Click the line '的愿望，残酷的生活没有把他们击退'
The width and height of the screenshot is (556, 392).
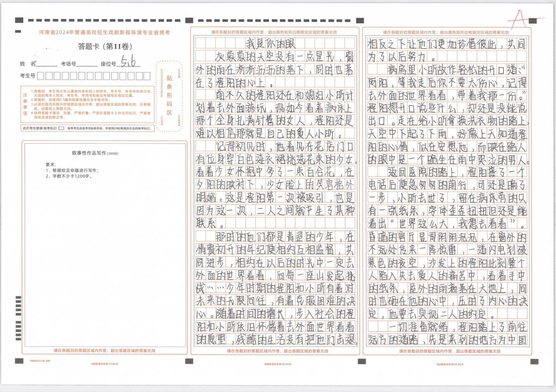point(276,339)
